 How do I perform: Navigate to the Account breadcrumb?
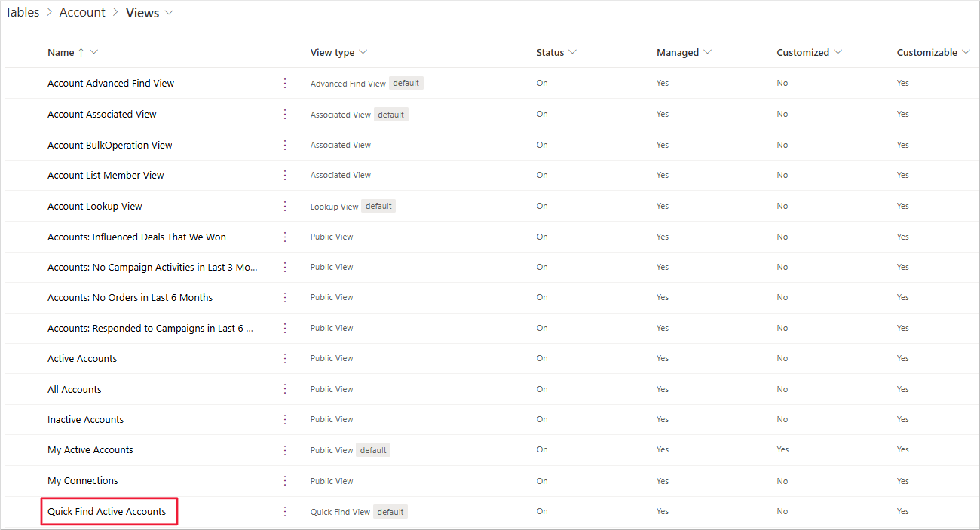[82, 13]
